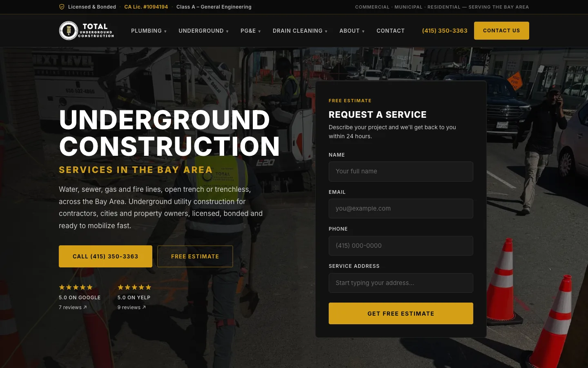The image size is (588, 368).
Task: Open the 9 reviews Yelp link
Action: tap(131, 307)
